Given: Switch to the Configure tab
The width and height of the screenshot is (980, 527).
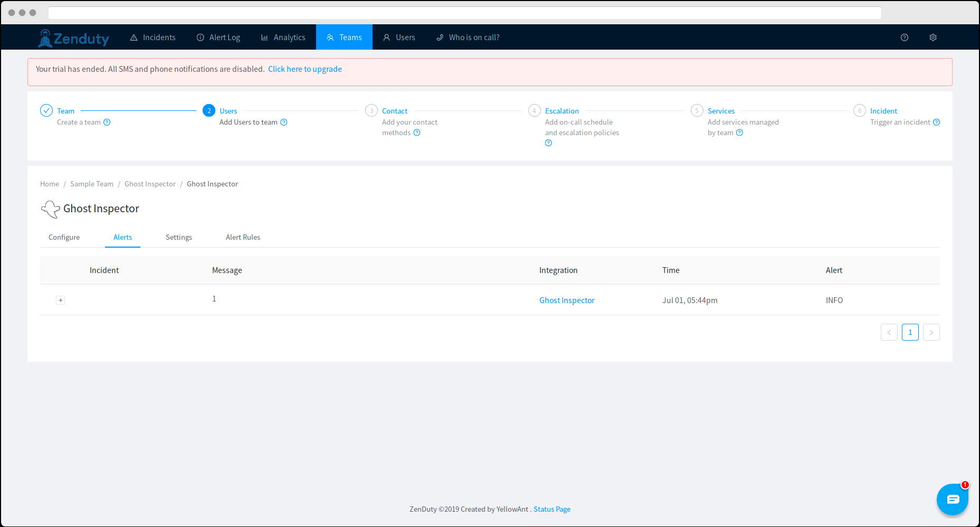Looking at the screenshot, I should [x=64, y=238].
